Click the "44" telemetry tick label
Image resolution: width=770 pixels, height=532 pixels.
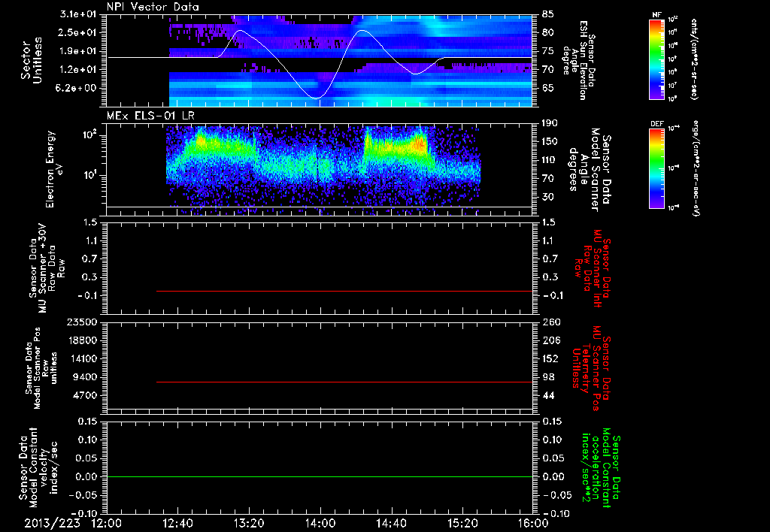point(548,395)
